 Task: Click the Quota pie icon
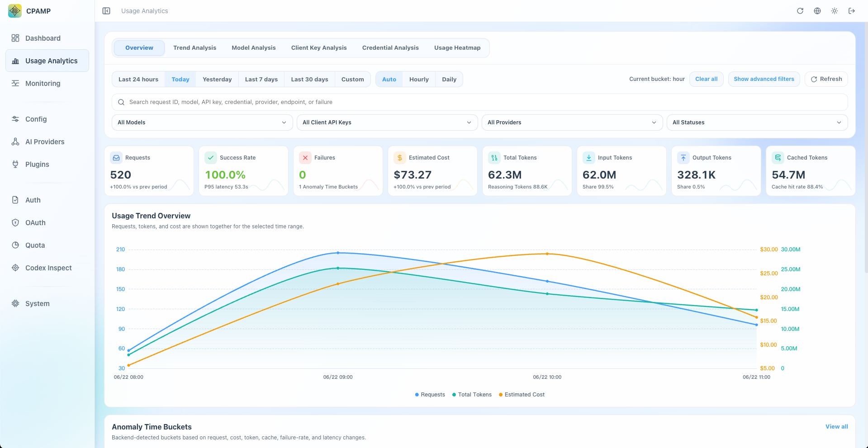click(15, 245)
